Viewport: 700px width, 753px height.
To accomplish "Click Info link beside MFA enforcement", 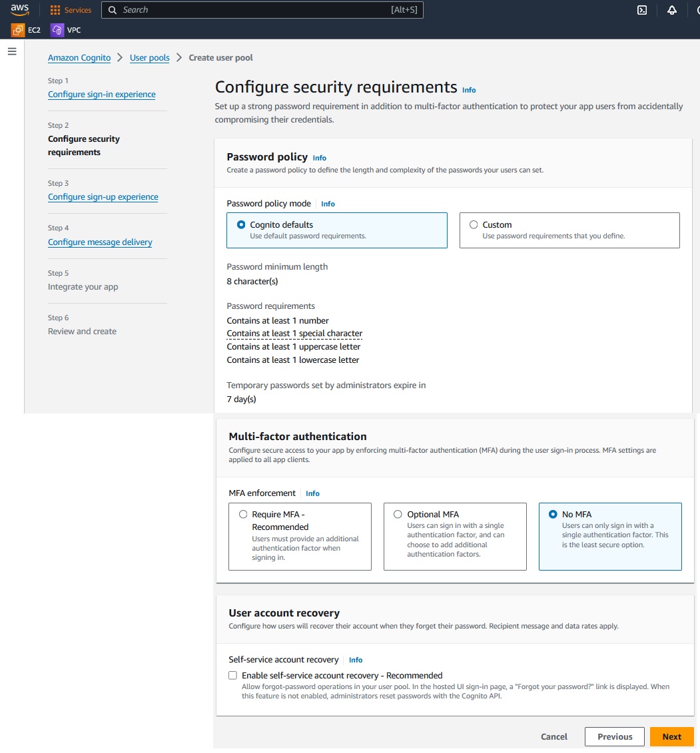I will click(312, 493).
